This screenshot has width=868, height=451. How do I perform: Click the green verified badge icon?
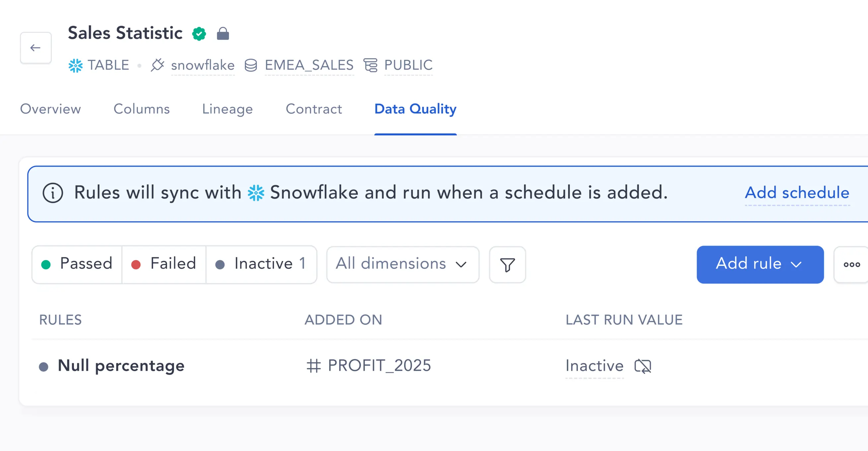[x=199, y=34]
